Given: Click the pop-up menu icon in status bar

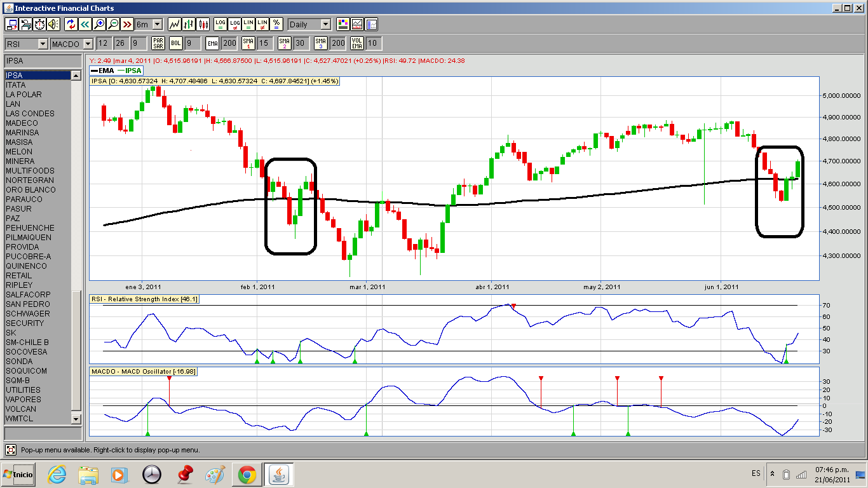Looking at the screenshot, I should 11,450.
